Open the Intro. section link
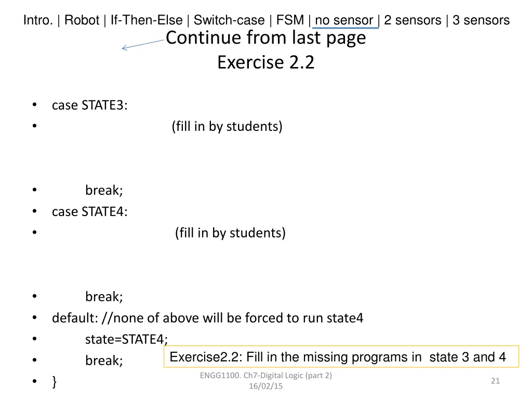 [38, 20]
